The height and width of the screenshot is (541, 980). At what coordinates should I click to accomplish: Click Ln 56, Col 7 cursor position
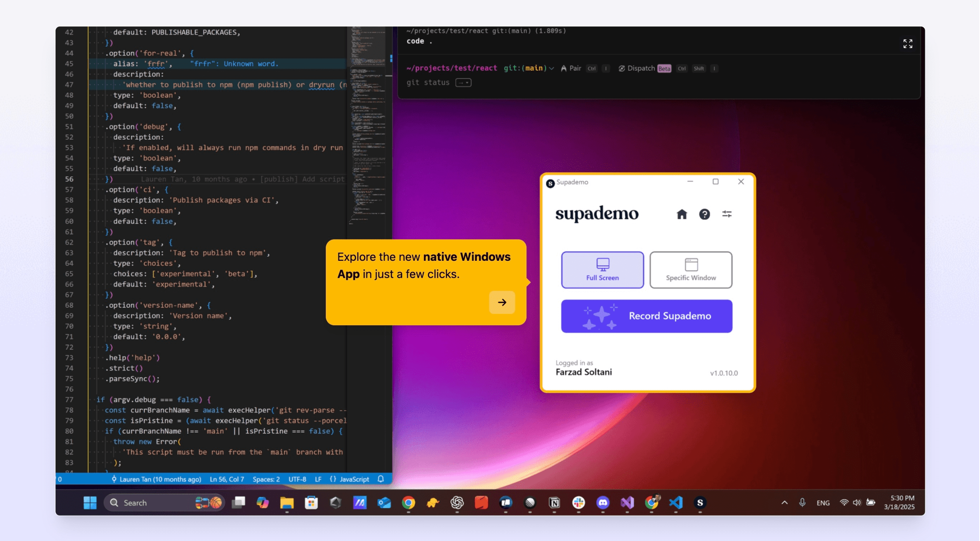coord(227,479)
